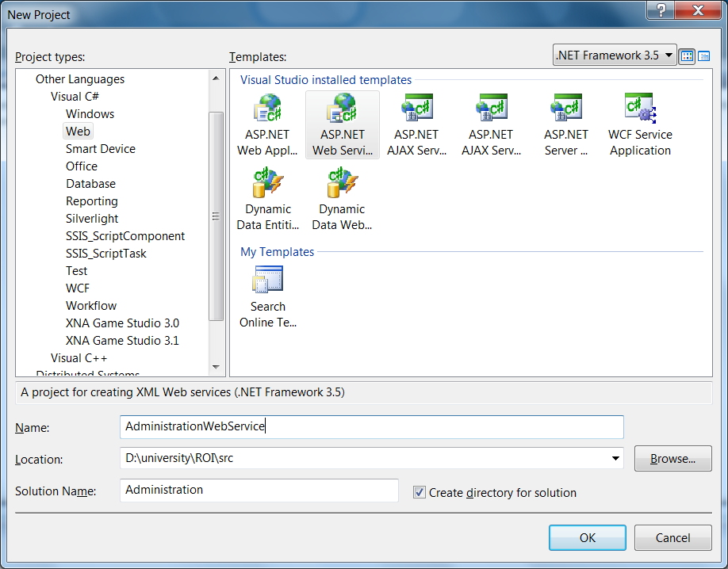Select Other Languages in project types
Viewport: 728px width, 569px height.
[80, 79]
